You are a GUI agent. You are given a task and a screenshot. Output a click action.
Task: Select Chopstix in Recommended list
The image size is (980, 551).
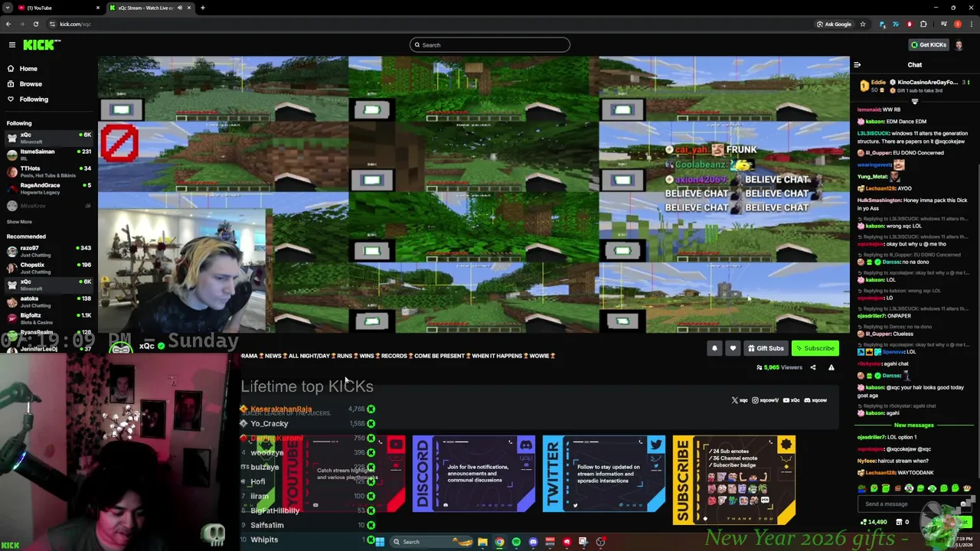pyautogui.click(x=47, y=268)
